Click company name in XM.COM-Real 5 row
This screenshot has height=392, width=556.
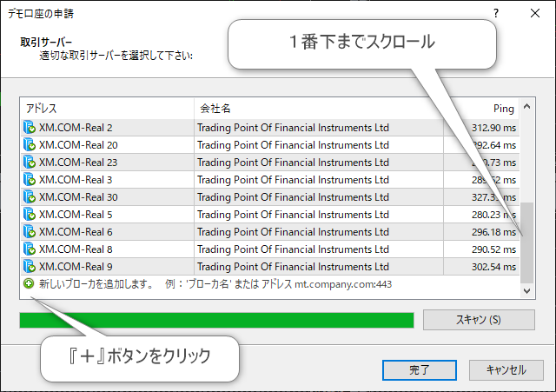[294, 215]
